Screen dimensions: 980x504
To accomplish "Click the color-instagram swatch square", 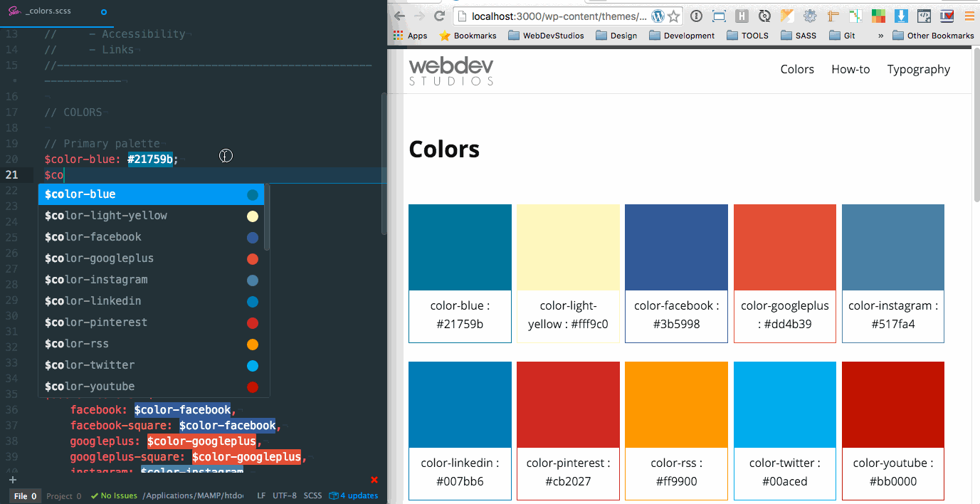I will (x=893, y=247).
